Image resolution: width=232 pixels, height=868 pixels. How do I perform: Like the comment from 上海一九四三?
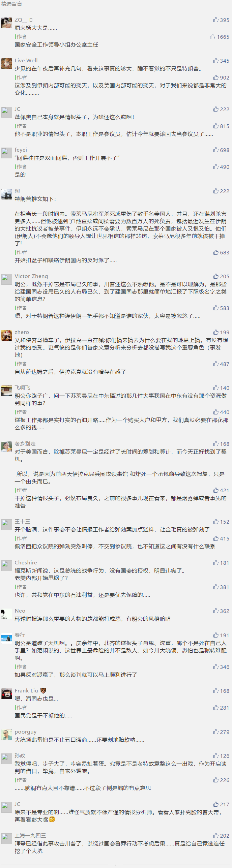[x=221, y=836]
